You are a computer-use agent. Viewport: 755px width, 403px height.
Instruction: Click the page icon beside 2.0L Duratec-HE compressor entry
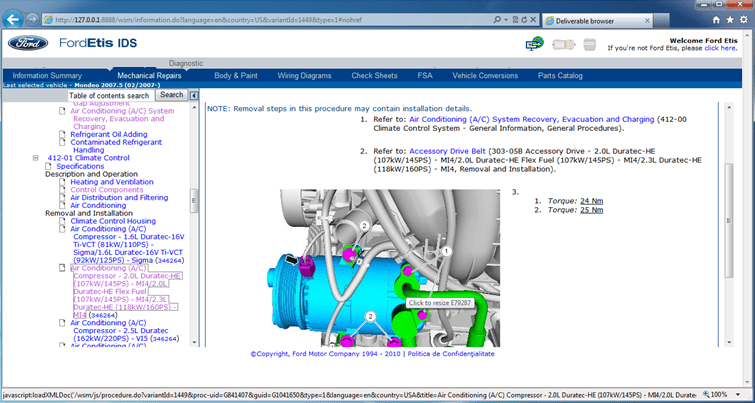tap(62, 268)
